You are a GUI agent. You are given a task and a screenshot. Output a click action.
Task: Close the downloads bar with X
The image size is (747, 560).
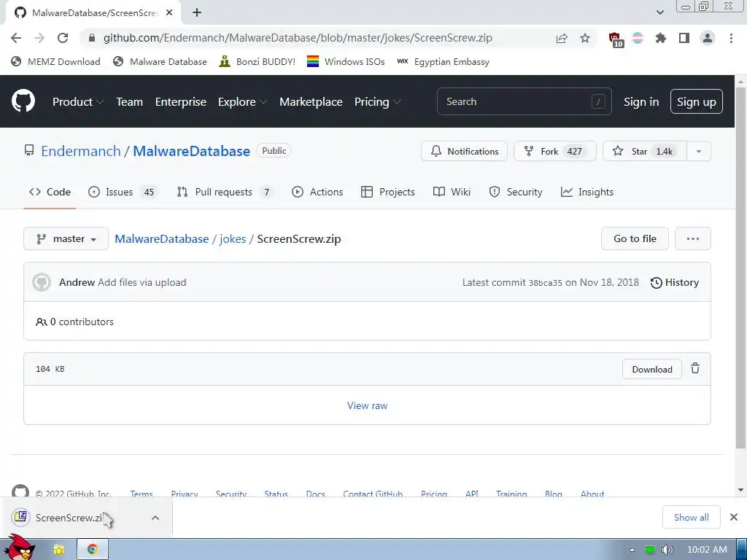734,517
